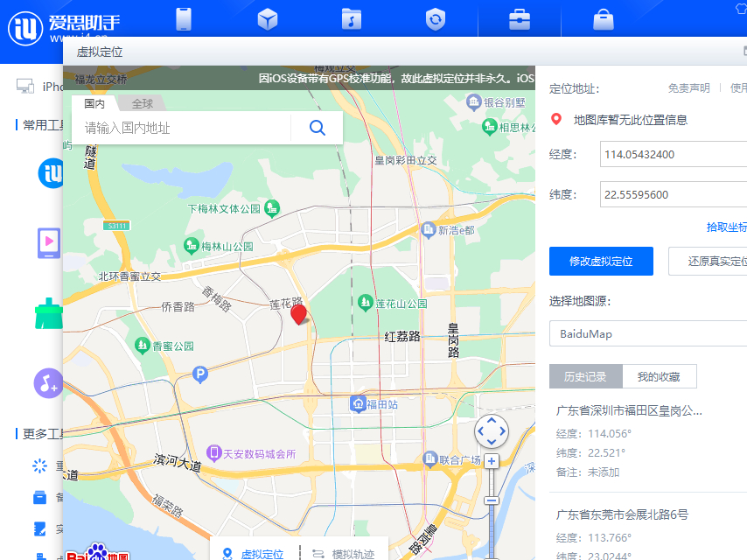The image size is (747, 560).
Task: Click the red location pin on map
Action: [298, 314]
